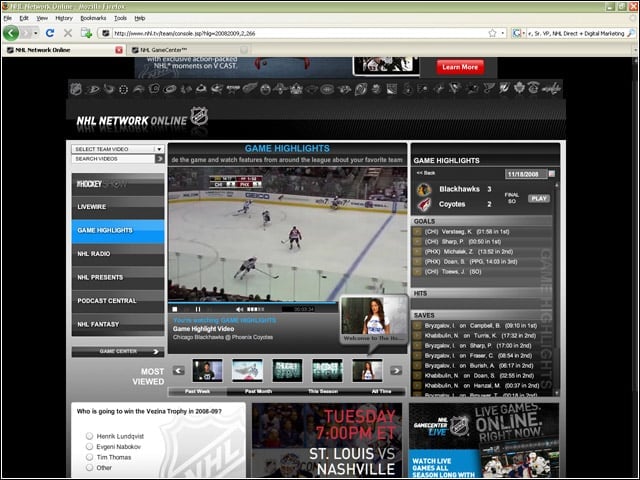
Task: Open the calendar icon beside 11/18/2008
Action: click(552, 174)
